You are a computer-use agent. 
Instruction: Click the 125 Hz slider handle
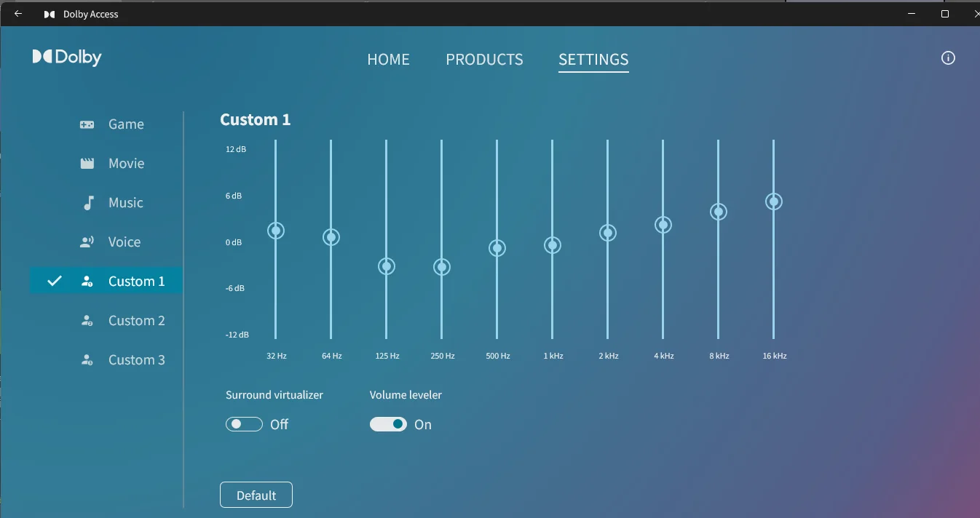click(x=387, y=266)
